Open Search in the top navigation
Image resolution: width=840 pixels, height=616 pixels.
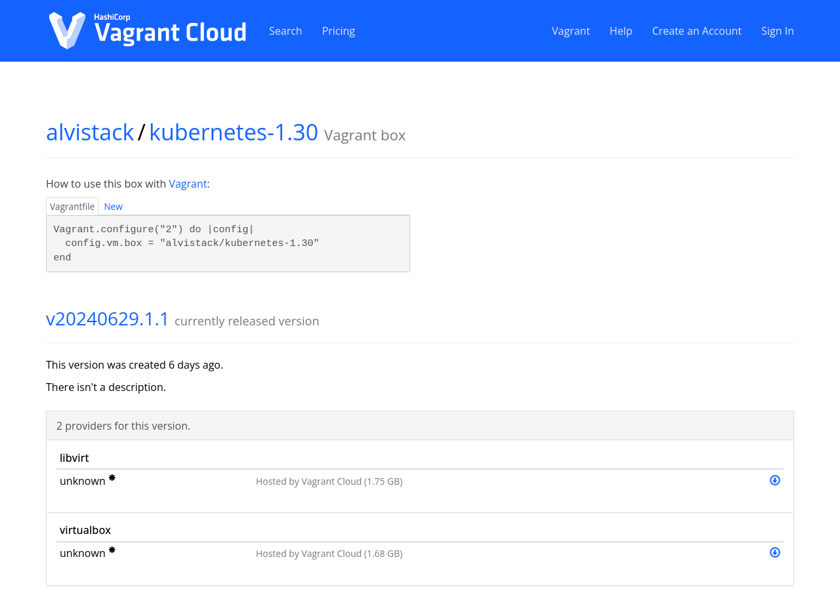click(285, 31)
